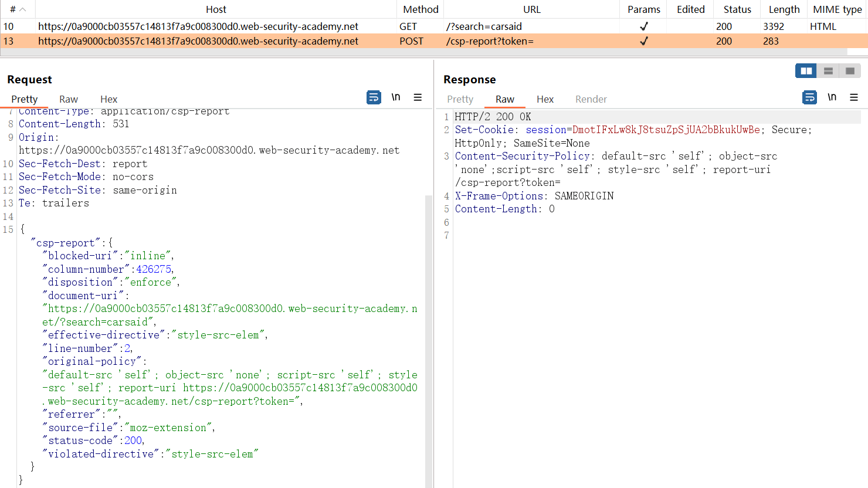
Task: Sort the table by MIME type column
Action: tap(837, 9)
